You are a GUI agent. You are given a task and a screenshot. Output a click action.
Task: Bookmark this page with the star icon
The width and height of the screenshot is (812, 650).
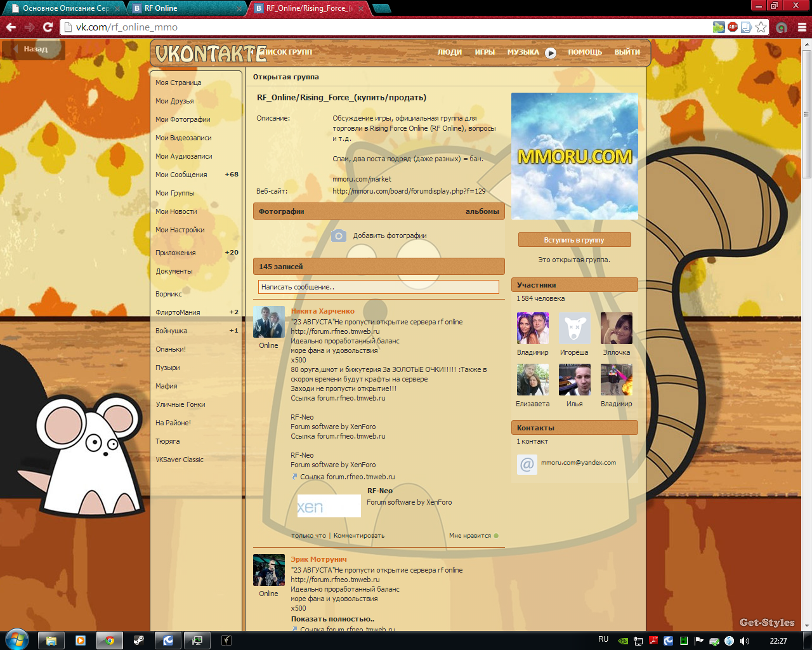click(761, 27)
